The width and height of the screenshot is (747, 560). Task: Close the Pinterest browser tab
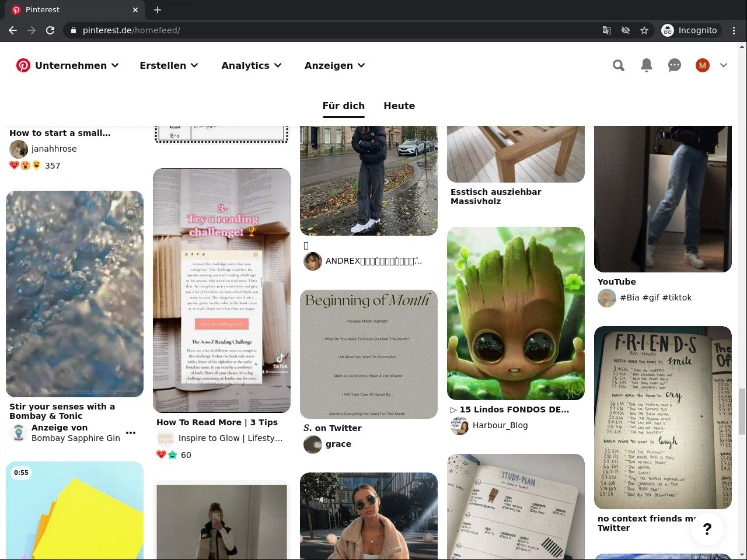pyautogui.click(x=135, y=10)
